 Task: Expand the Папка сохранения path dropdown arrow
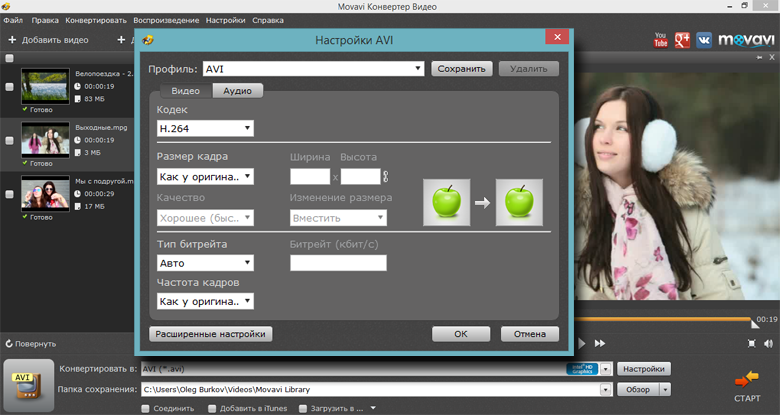coord(605,390)
